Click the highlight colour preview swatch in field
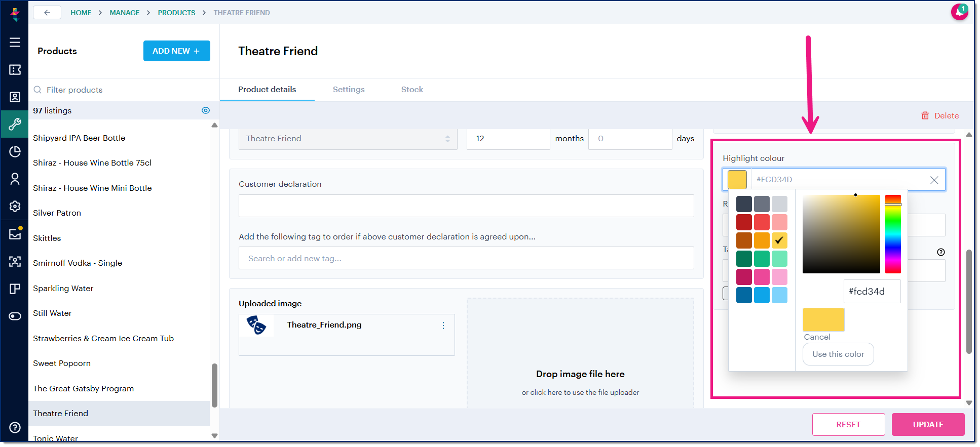Viewport: 980px width, 447px height. click(x=737, y=180)
